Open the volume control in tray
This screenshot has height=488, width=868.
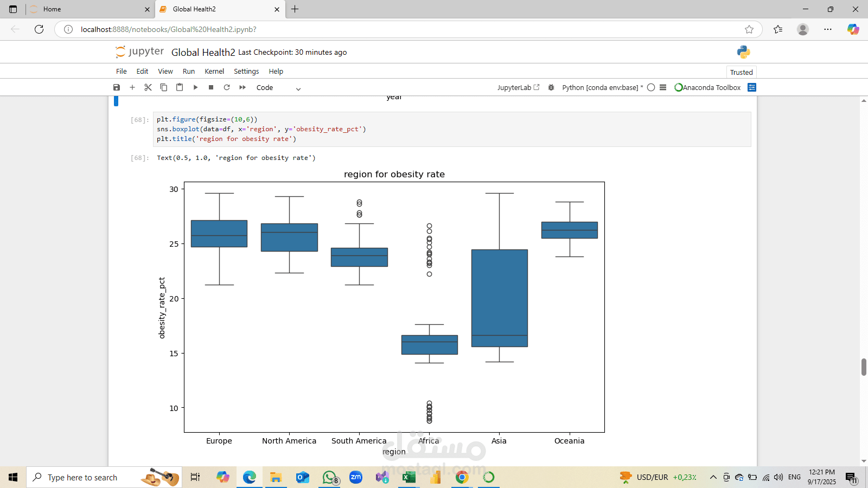pyautogui.click(x=778, y=477)
